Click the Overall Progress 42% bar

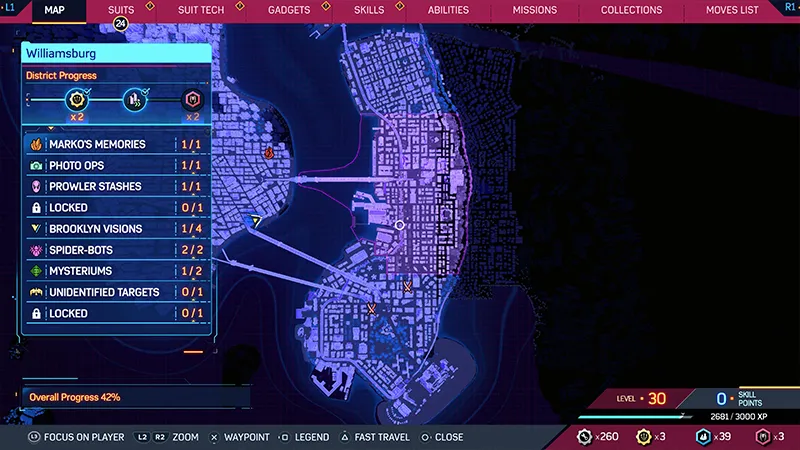tap(135, 397)
